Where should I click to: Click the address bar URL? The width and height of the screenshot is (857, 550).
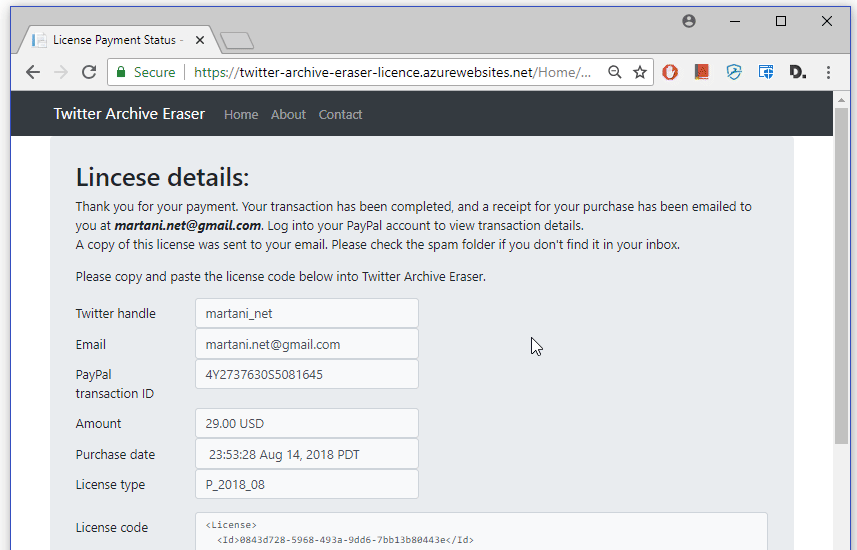click(x=392, y=72)
